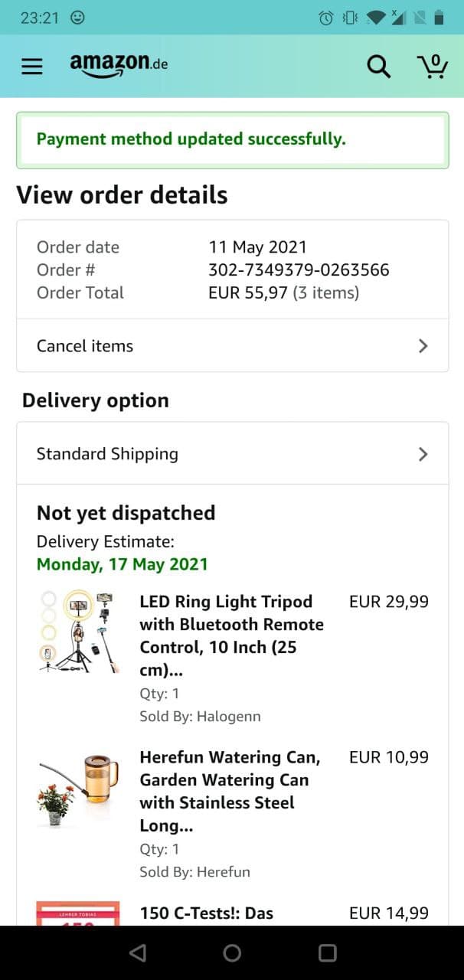Select Standard Shipping delivery option
This screenshot has width=464, height=980.
[x=107, y=454]
